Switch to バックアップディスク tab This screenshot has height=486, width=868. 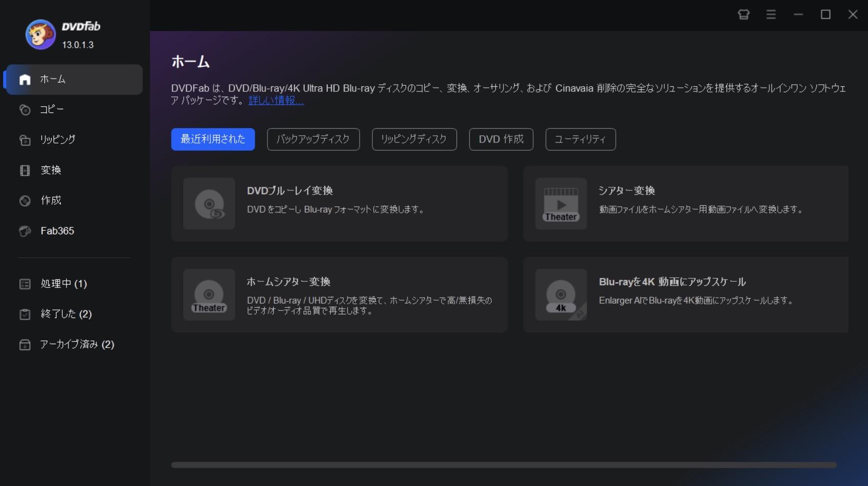coord(314,139)
